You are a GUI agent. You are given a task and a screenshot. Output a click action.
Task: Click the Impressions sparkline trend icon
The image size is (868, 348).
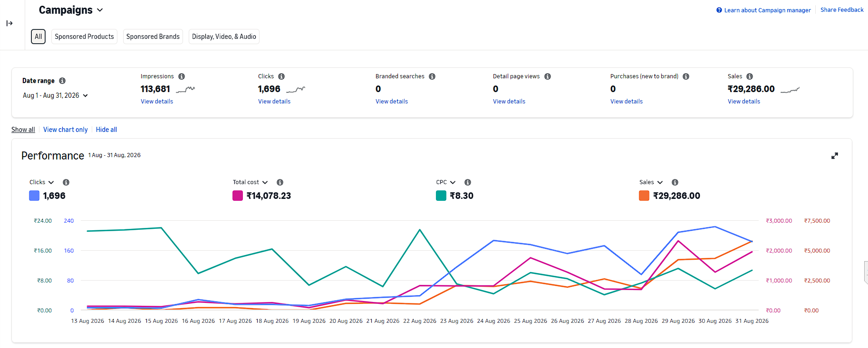pyautogui.click(x=185, y=89)
